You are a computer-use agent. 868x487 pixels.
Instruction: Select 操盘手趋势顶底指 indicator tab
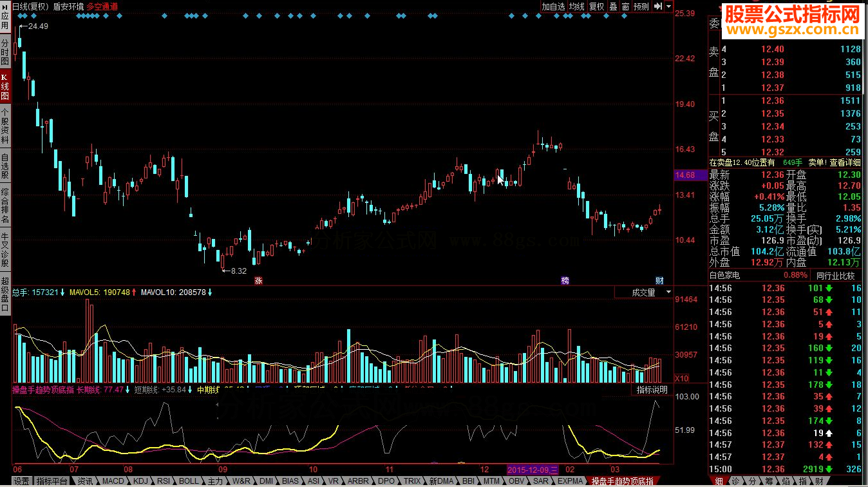pyautogui.click(x=622, y=481)
